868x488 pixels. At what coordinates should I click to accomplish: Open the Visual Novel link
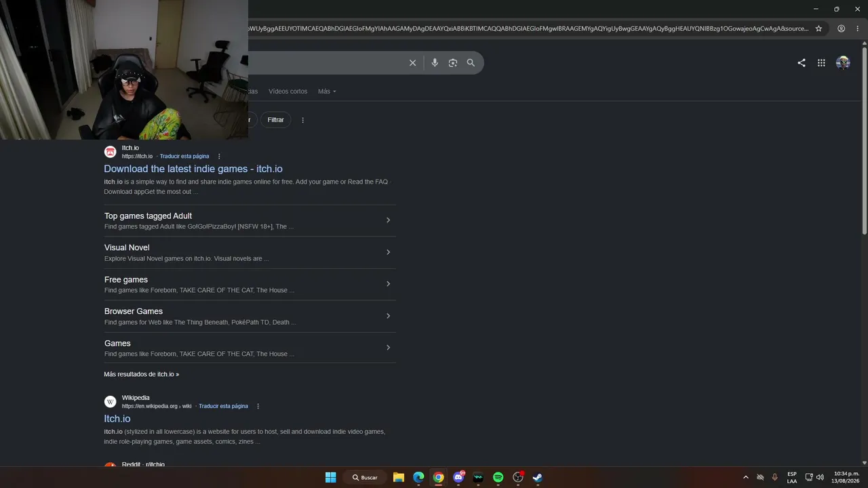(x=127, y=248)
